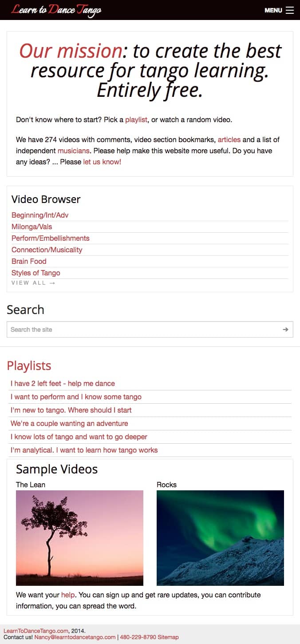Click the 480-229-8790 phone number

(x=138, y=637)
